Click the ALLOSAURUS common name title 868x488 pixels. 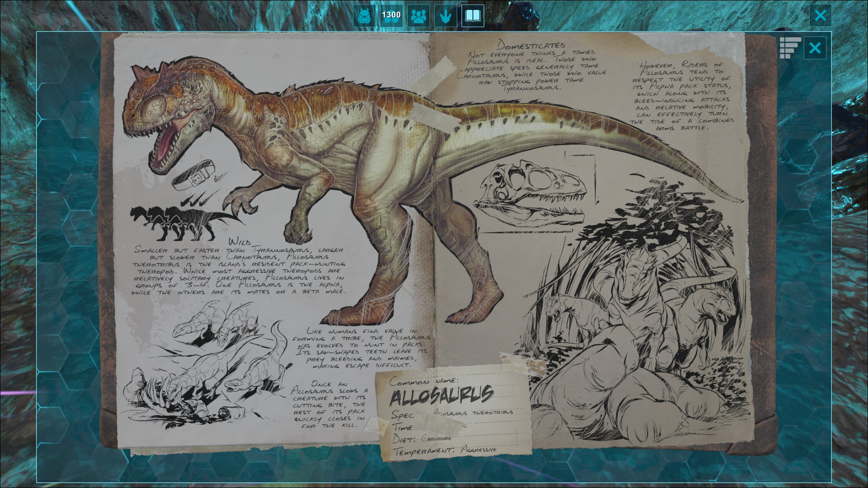click(x=441, y=396)
